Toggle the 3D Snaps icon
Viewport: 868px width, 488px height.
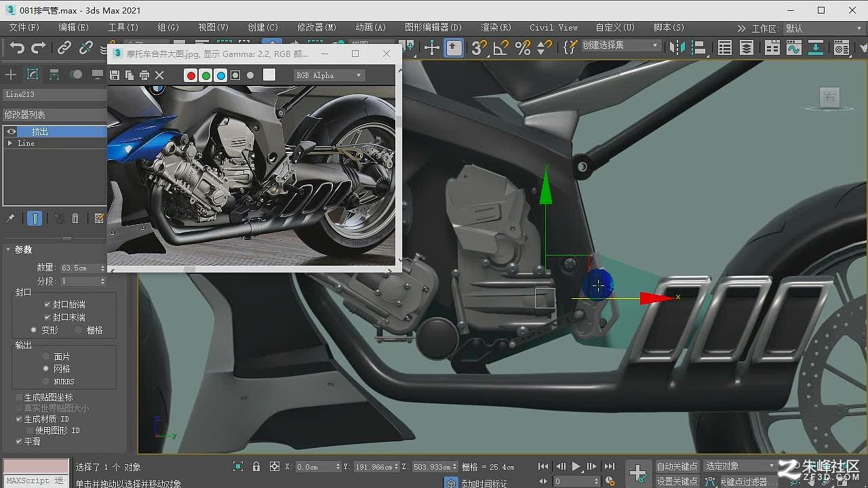click(479, 47)
